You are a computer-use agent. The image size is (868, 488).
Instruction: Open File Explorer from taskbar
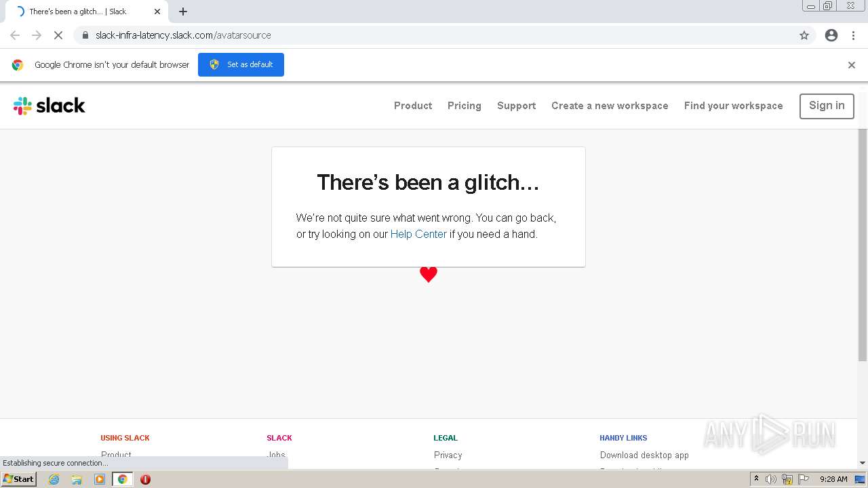(x=77, y=479)
